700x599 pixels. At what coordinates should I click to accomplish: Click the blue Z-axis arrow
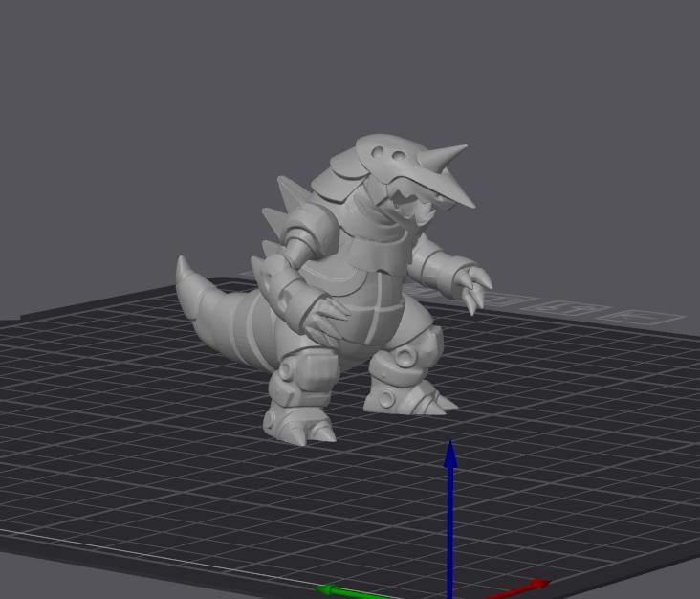450,519
